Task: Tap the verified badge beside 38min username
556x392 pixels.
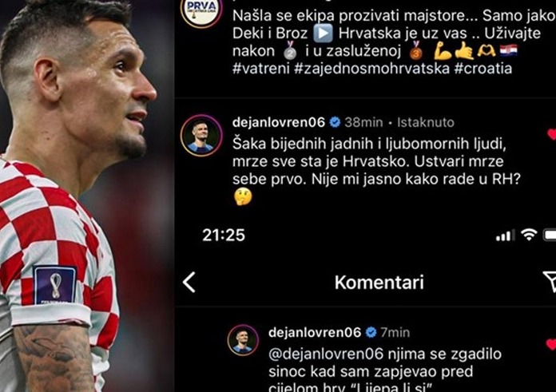Action: click(x=335, y=122)
